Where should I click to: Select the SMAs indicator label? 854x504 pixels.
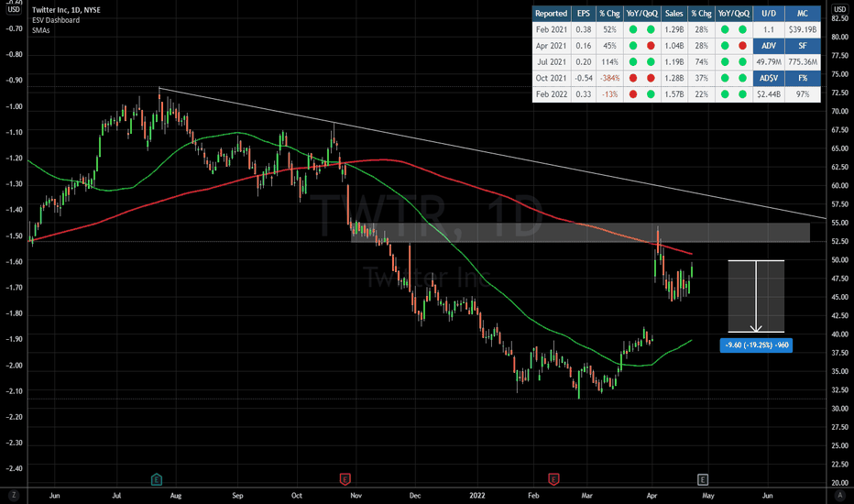pos(41,30)
